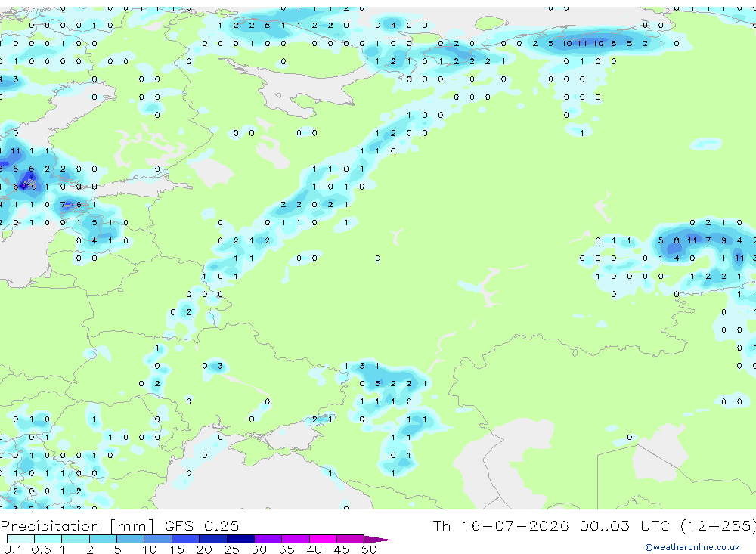
Task: Click the 15–20 mm legend color swatch
Action: (185, 539)
